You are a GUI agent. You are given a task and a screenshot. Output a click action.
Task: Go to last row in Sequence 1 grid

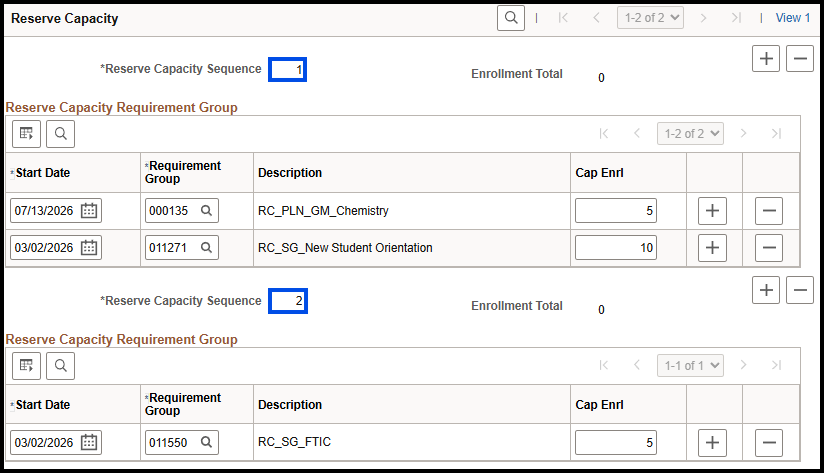click(x=777, y=133)
